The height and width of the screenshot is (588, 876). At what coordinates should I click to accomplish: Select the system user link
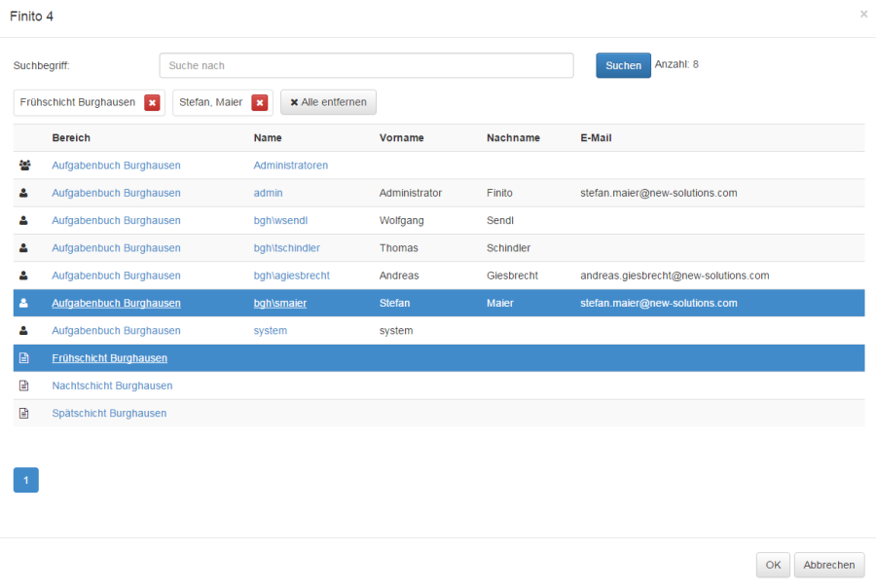click(270, 330)
